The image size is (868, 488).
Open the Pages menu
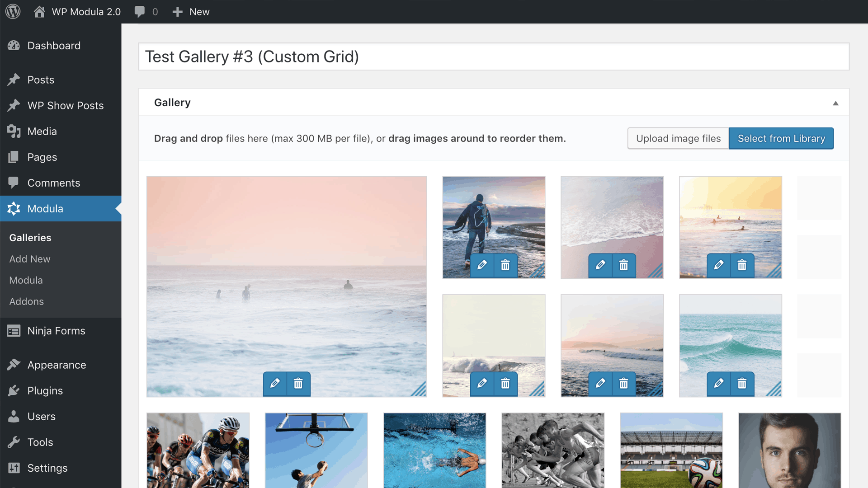(x=61, y=157)
